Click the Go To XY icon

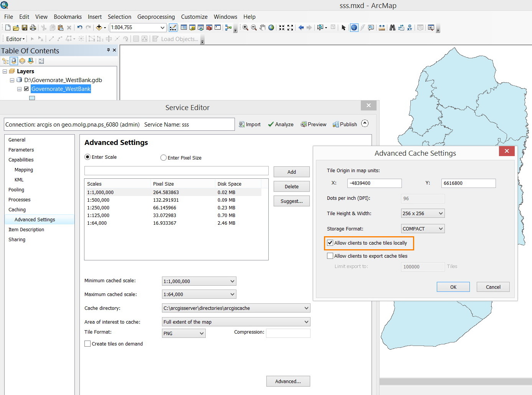click(410, 28)
